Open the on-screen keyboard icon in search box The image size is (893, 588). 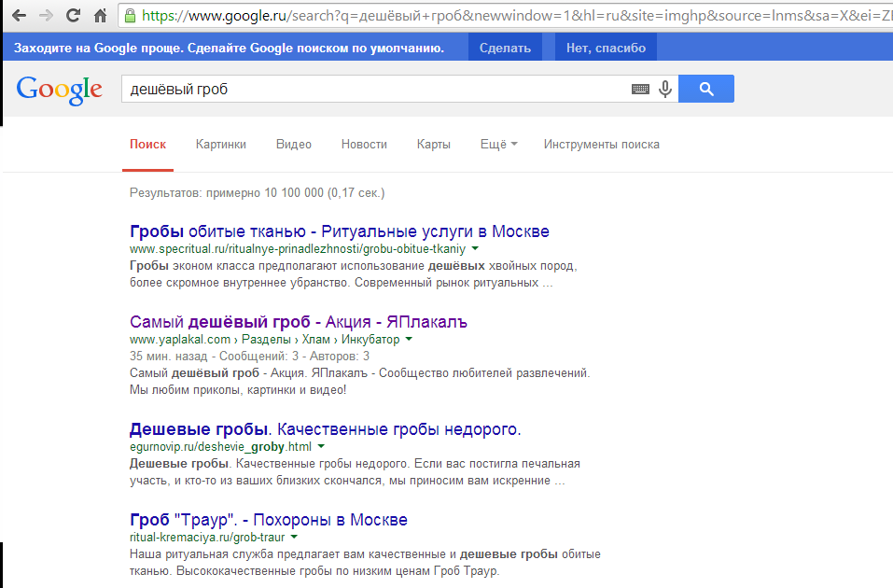tap(640, 89)
